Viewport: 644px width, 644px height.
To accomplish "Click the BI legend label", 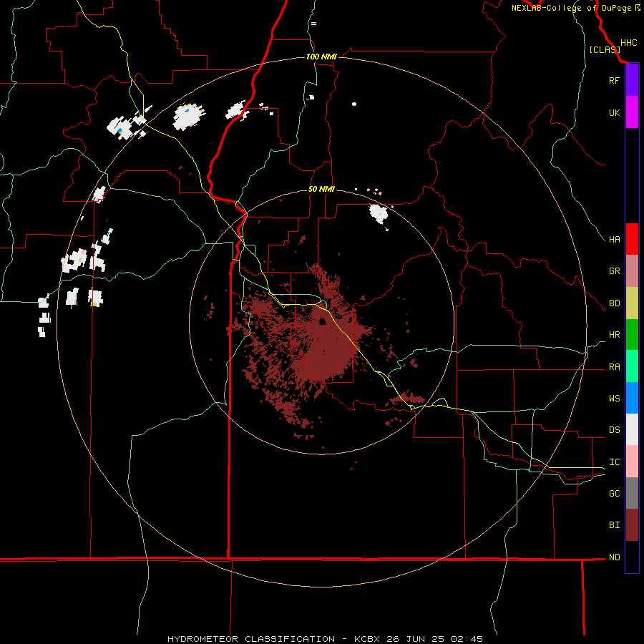I will 614,525.
